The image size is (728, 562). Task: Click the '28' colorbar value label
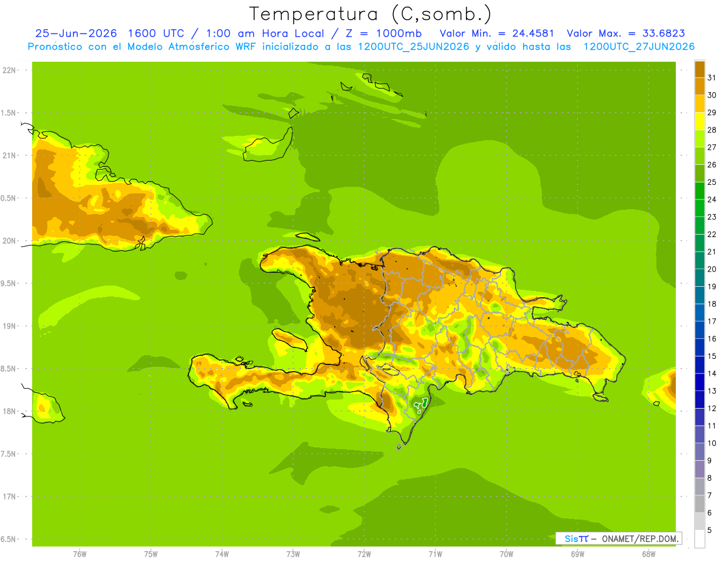click(712, 130)
